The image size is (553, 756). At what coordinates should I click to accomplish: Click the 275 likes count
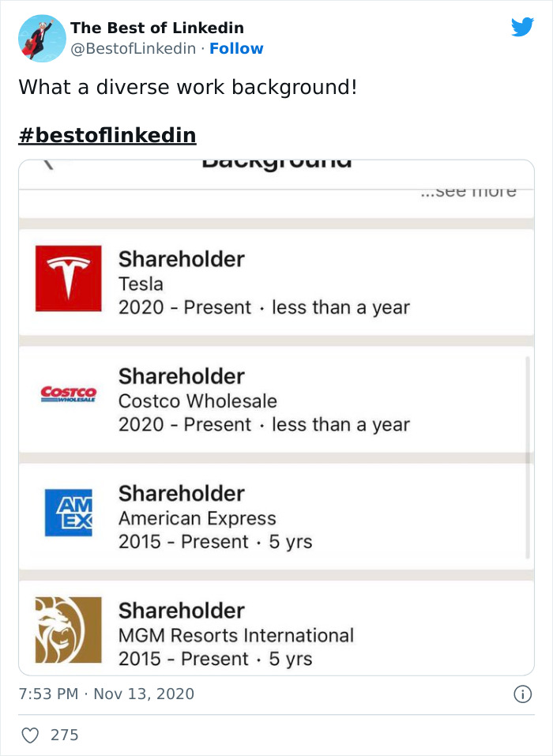click(63, 735)
